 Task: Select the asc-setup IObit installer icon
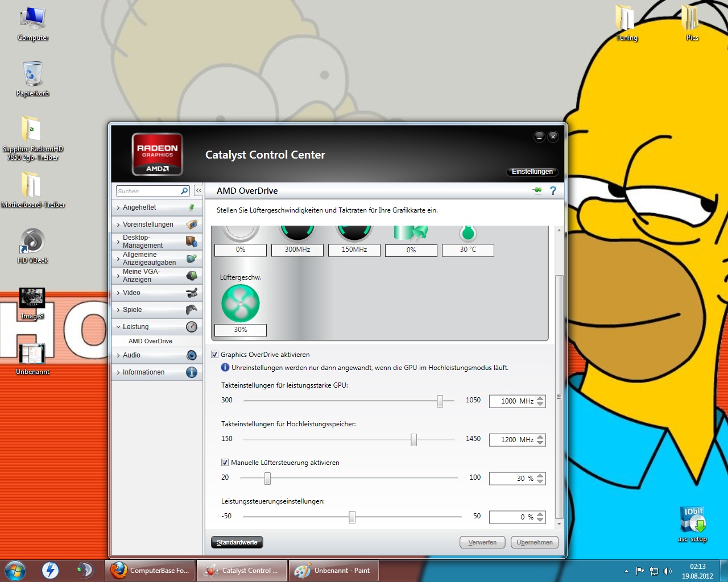point(692,525)
